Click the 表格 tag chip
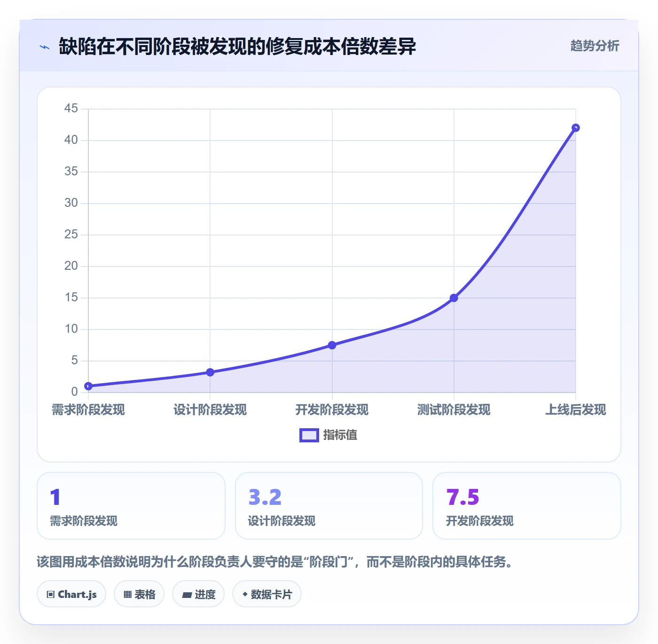 (139, 594)
